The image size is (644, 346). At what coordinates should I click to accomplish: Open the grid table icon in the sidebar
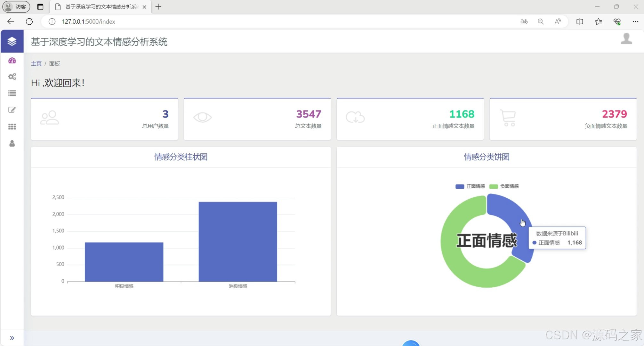tap(12, 127)
